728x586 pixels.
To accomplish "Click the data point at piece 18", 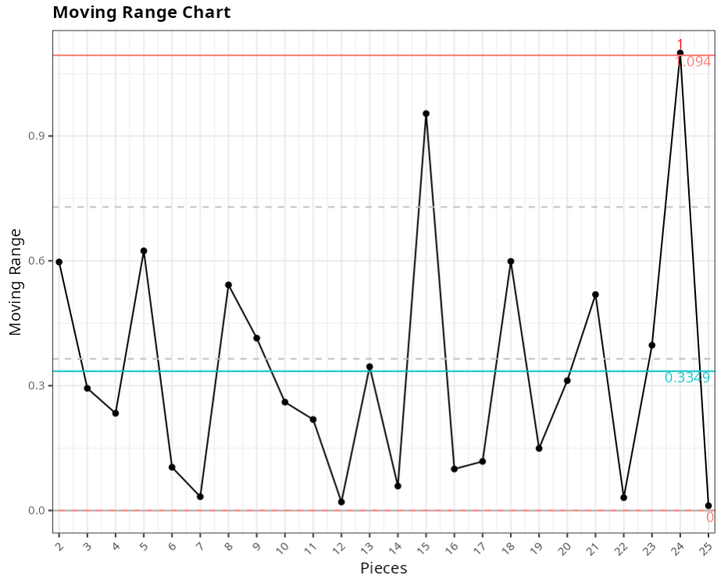I will click(511, 261).
